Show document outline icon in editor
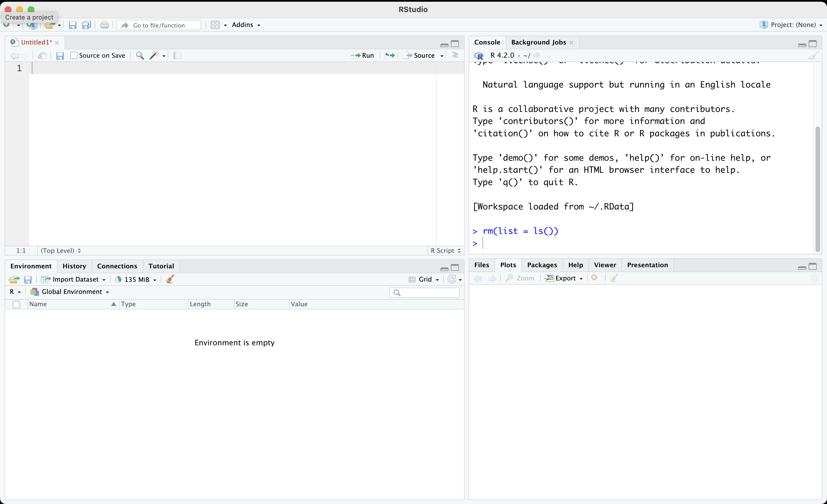This screenshot has height=504, width=827. (x=455, y=55)
